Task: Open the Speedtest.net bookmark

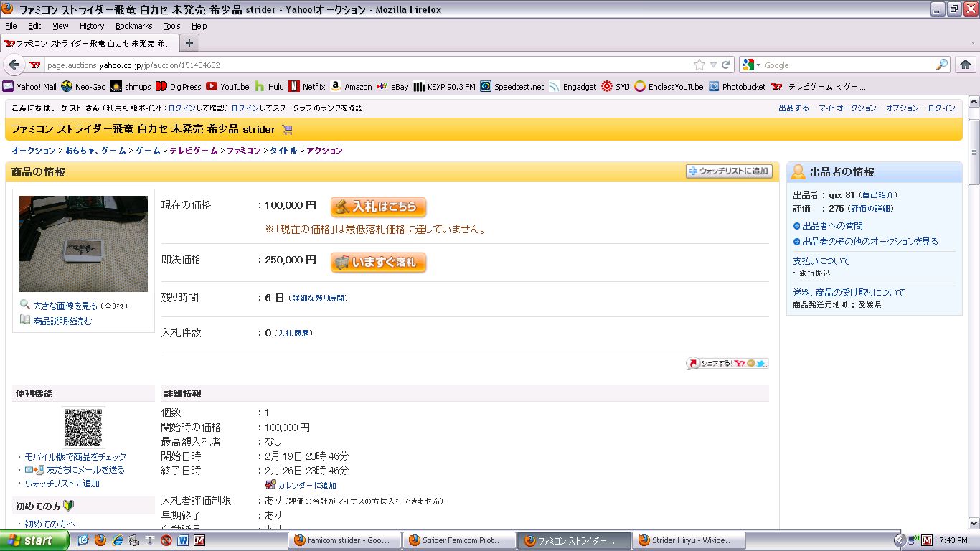Action: pyautogui.click(x=512, y=87)
